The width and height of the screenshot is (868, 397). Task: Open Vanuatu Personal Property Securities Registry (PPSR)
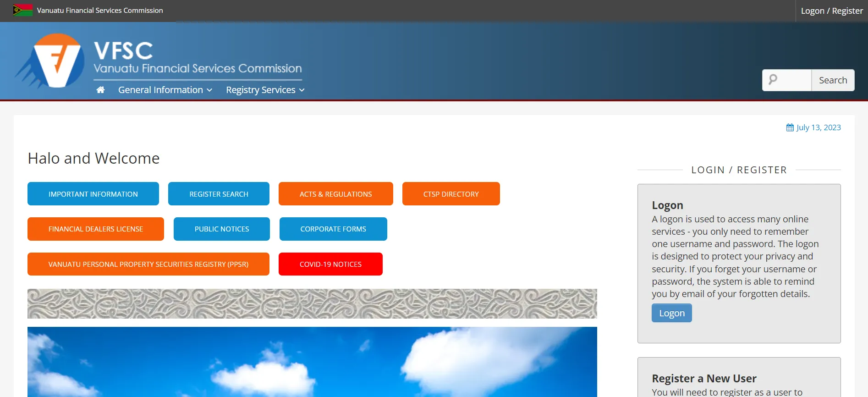click(148, 264)
